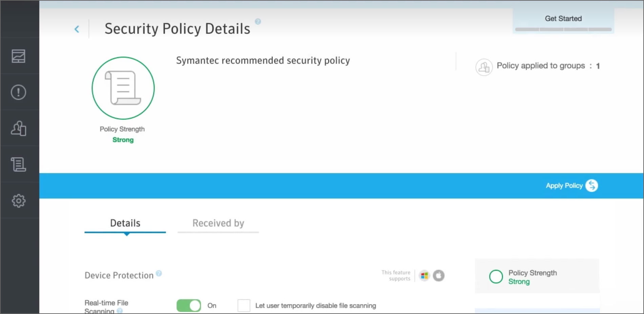This screenshot has width=644, height=314.
Task: Click the Windows platform support icon
Action: point(424,276)
